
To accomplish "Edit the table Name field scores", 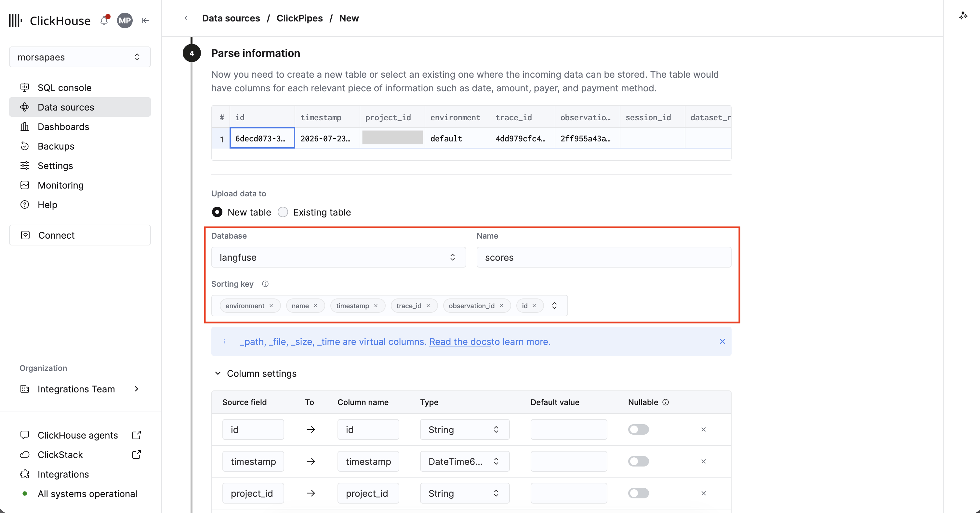I will click(x=604, y=257).
